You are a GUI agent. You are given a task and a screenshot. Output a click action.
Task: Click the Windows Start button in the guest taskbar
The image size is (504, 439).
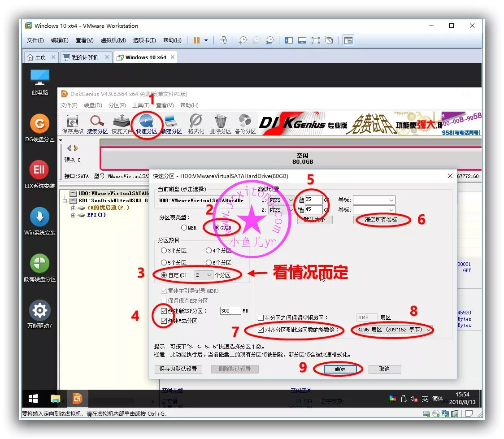tap(33, 399)
